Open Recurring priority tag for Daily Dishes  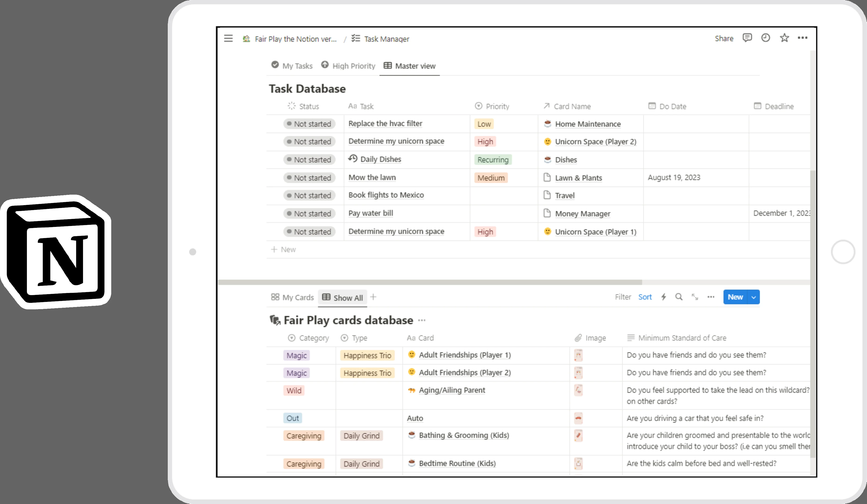click(493, 160)
